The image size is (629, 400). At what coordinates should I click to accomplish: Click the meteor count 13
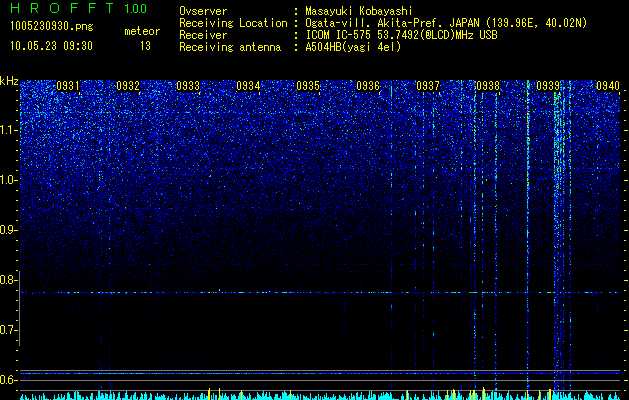[145, 46]
